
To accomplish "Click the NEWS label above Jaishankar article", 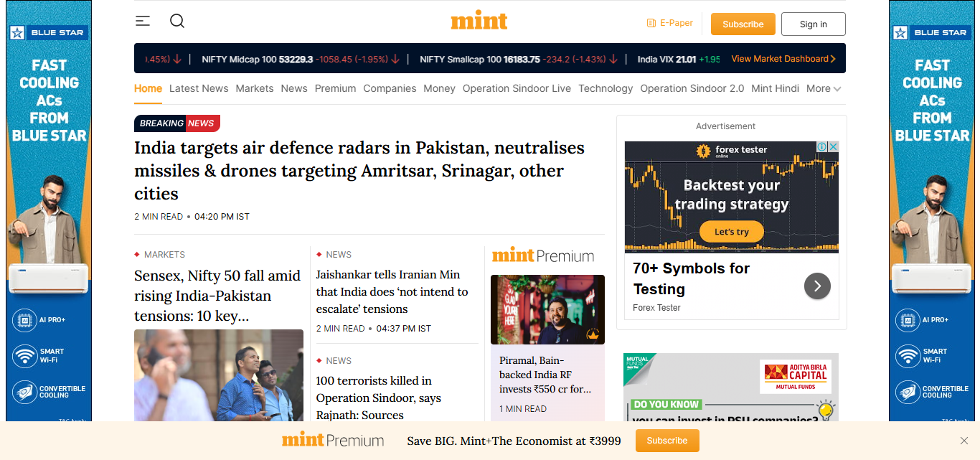I will tap(339, 255).
